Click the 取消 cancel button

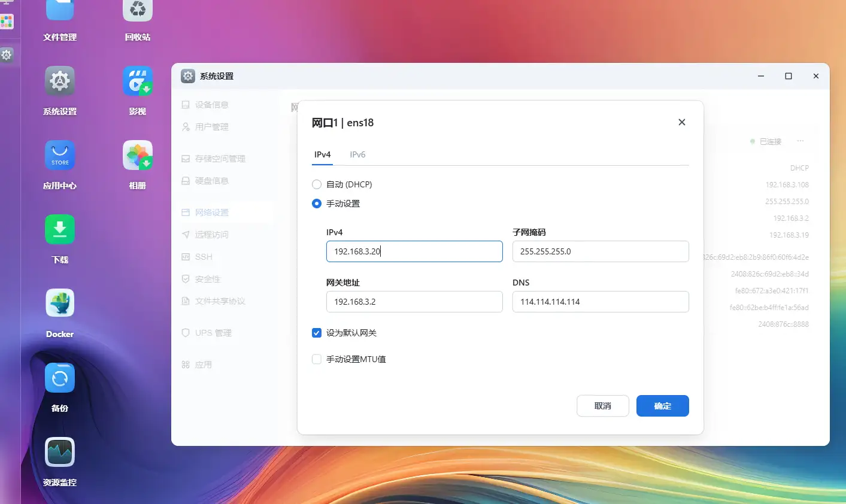pos(602,406)
